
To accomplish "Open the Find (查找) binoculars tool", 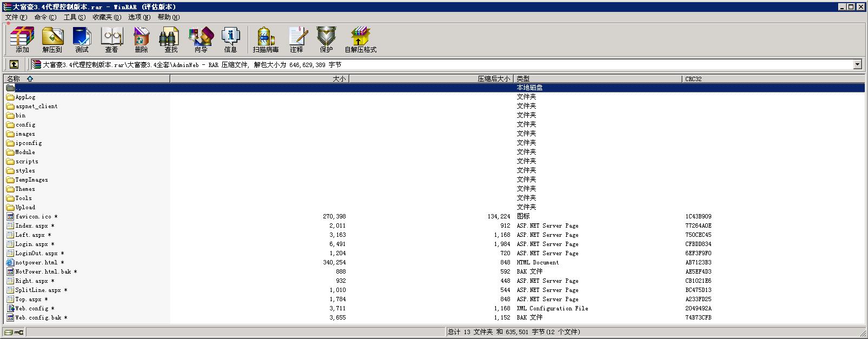I will pyautogui.click(x=171, y=39).
